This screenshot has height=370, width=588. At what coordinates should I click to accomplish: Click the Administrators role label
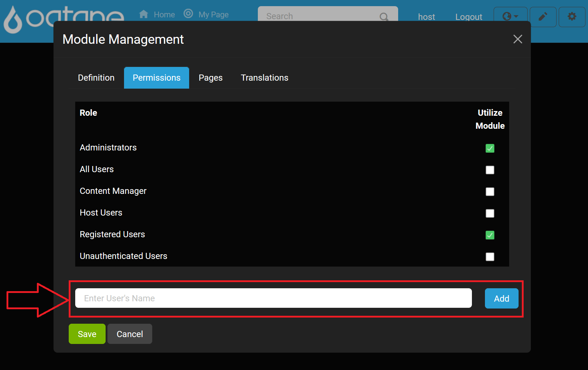108,148
